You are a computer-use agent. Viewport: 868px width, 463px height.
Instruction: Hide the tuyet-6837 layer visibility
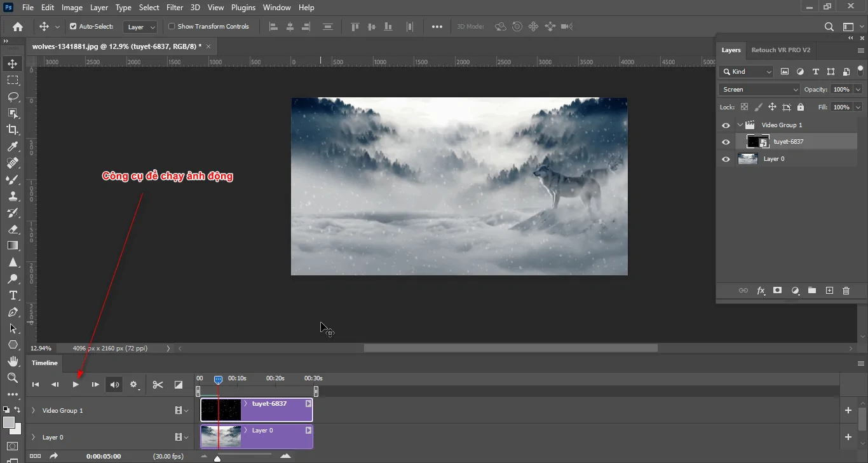(x=725, y=141)
